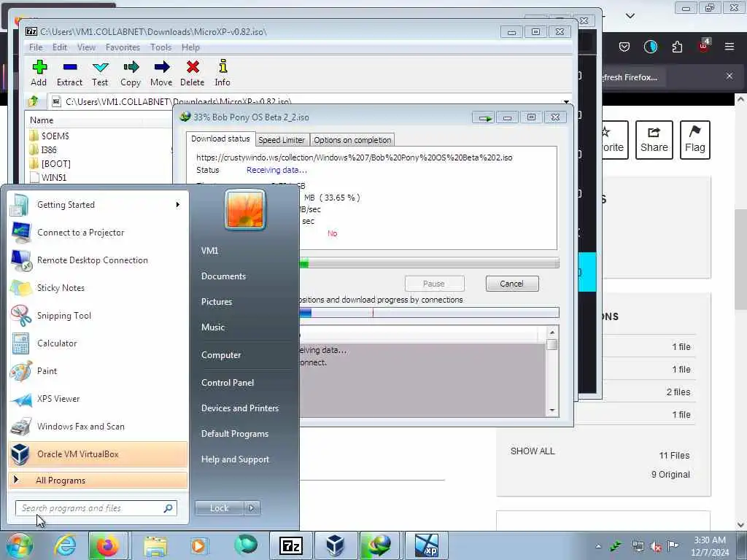Open the Snipping Tool

coord(98,316)
